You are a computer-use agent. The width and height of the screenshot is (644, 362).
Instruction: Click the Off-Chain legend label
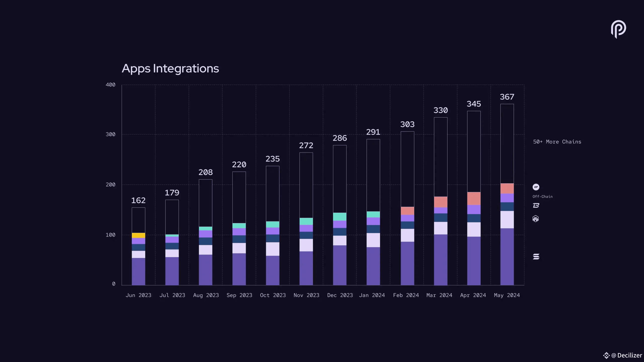pyautogui.click(x=542, y=197)
